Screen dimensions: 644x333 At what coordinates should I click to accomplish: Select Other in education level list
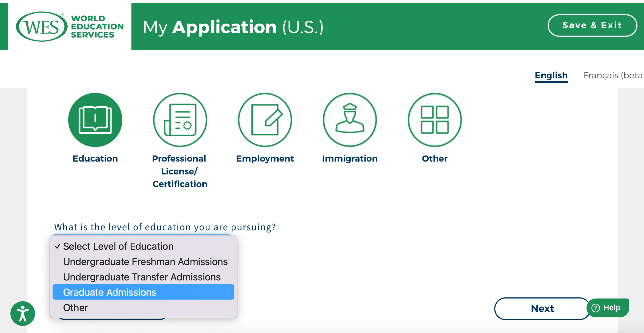[x=75, y=308]
